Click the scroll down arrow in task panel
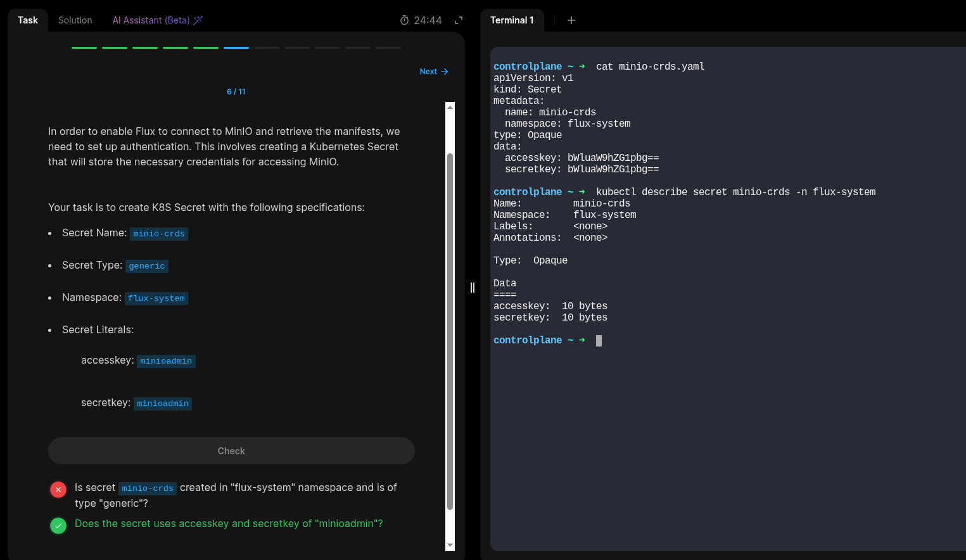The width and height of the screenshot is (966, 560). click(450, 545)
